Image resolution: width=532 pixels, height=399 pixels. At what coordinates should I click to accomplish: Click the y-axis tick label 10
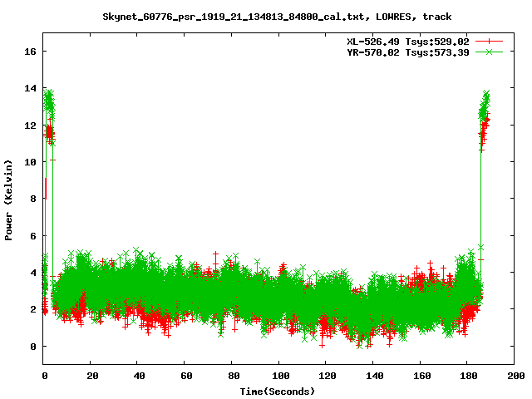(30, 162)
